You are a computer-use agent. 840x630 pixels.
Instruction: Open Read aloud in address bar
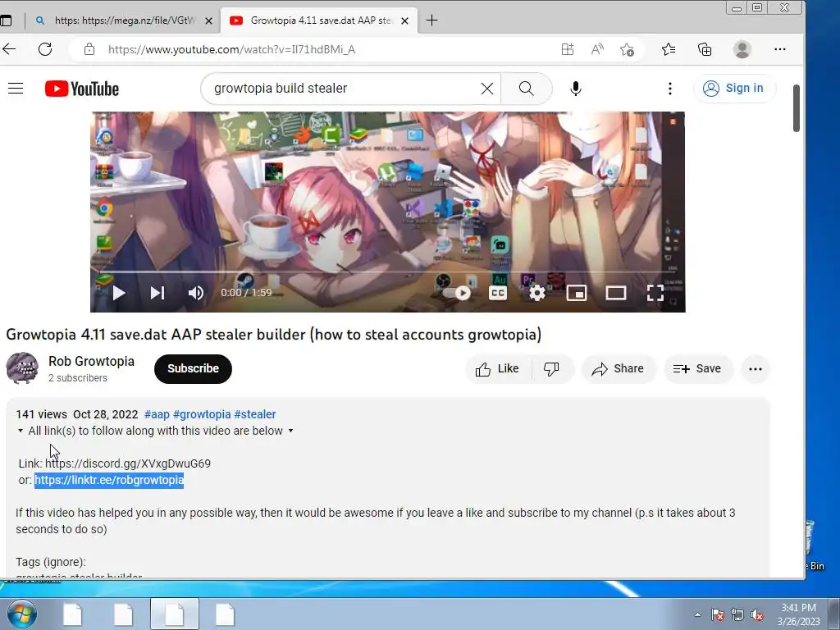[x=597, y=49]
